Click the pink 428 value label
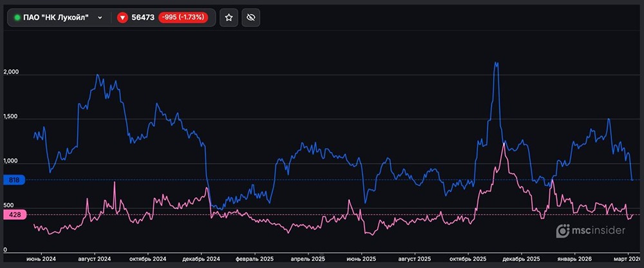The height and width of the screenshot is (268, 644). click(14, 215)
